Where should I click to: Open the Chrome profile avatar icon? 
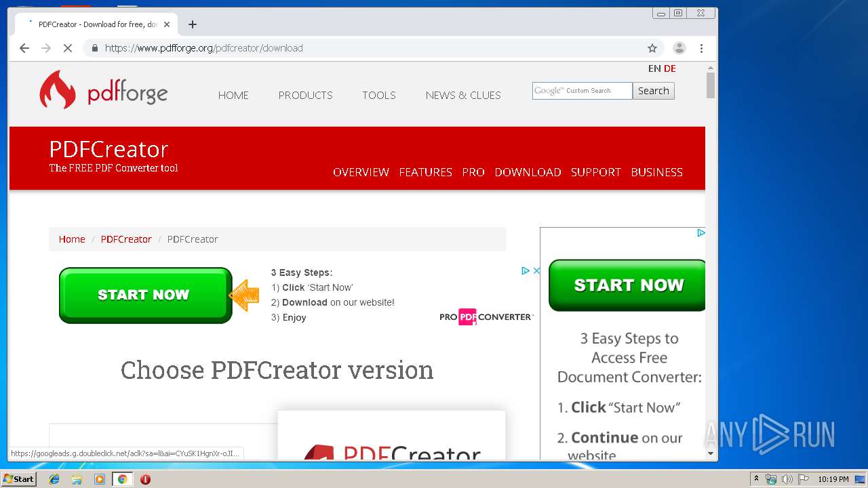click(679, 48)
